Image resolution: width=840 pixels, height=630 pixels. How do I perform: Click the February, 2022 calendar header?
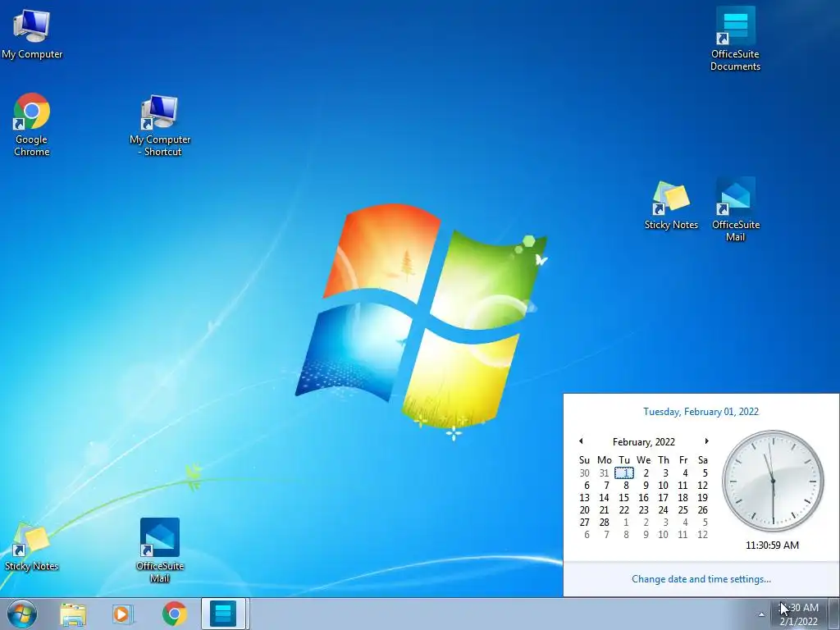pos(643,442)
